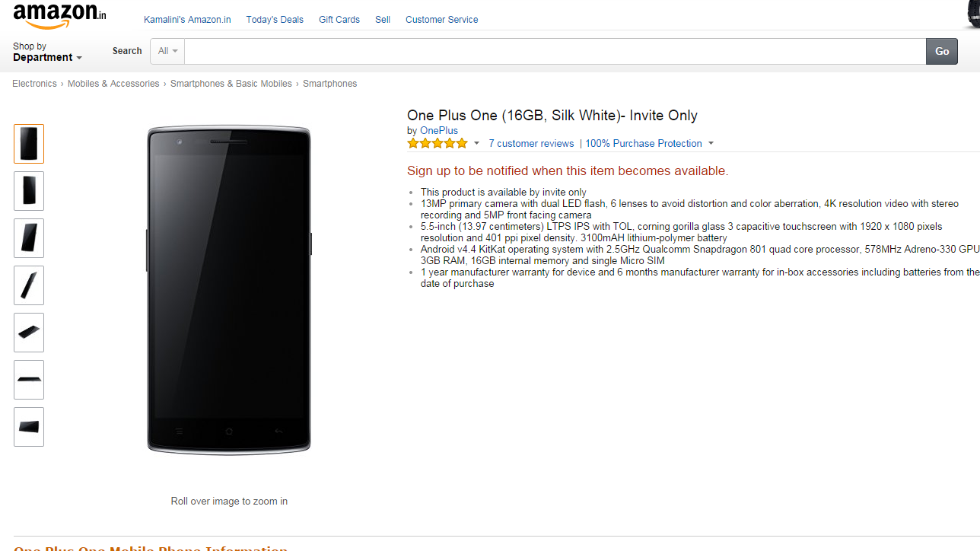Select the third tilted phone thumbnail

29,238
